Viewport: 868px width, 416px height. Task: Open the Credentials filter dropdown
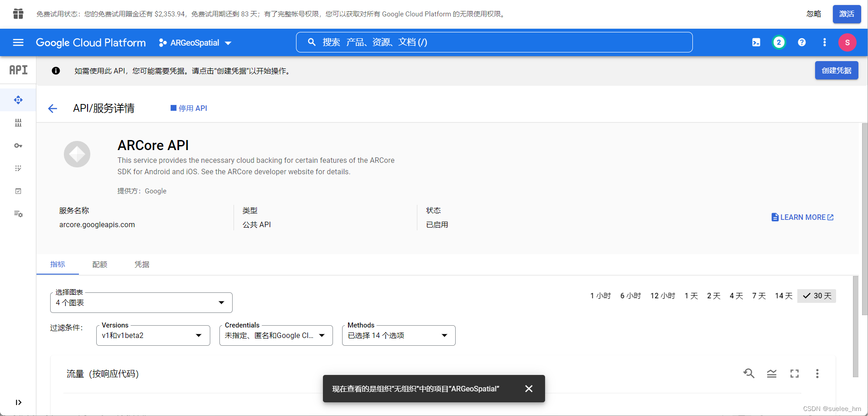click(x=276, y=335)
